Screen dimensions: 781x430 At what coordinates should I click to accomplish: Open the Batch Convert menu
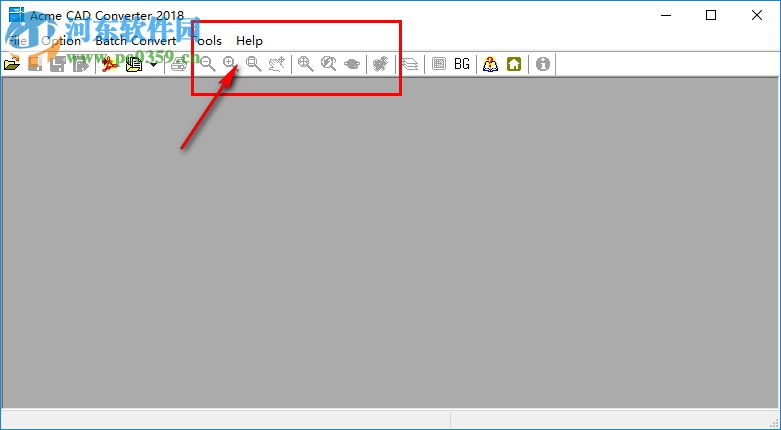tap(136, 41)
